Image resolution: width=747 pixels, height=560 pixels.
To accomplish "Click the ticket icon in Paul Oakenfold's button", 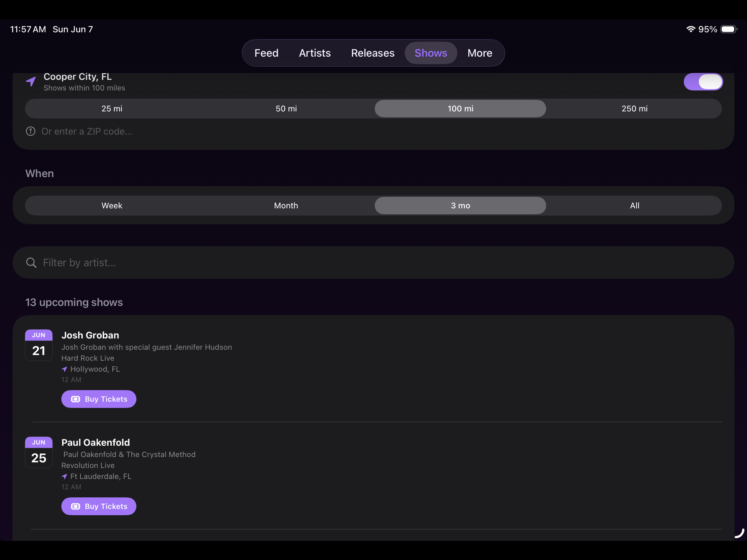I will pos(76,506).
